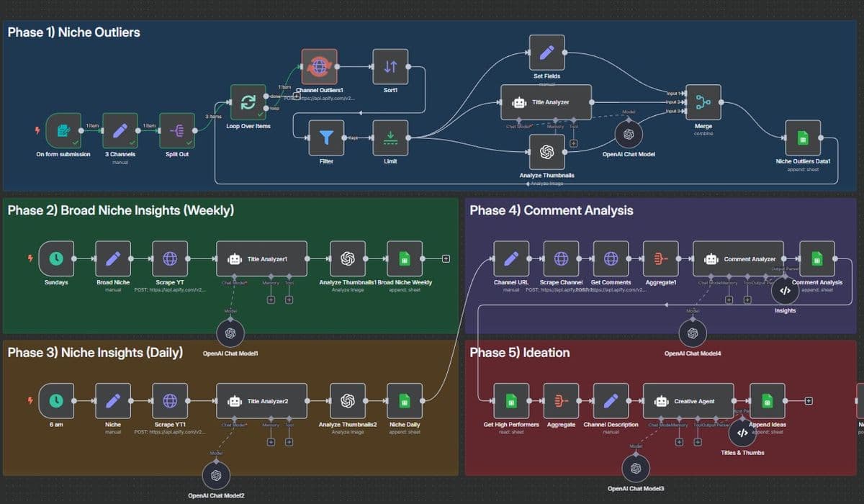This screenshot has width=864, height=504.
Task: Open the Aggregate1 node in Comment Analysis
Action: (661, 258)
